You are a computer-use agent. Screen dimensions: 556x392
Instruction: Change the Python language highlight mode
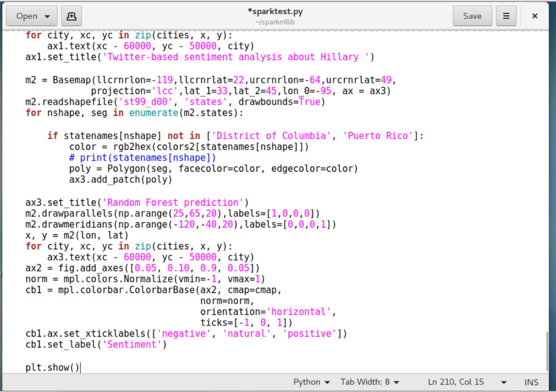click(311, 382)
